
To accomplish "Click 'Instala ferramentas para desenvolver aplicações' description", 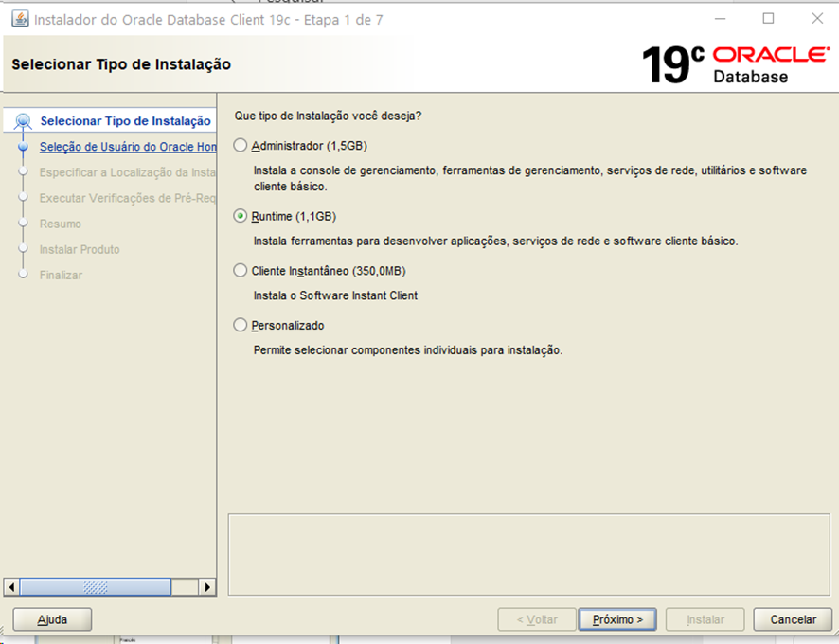I will click(x=495, y=241).
